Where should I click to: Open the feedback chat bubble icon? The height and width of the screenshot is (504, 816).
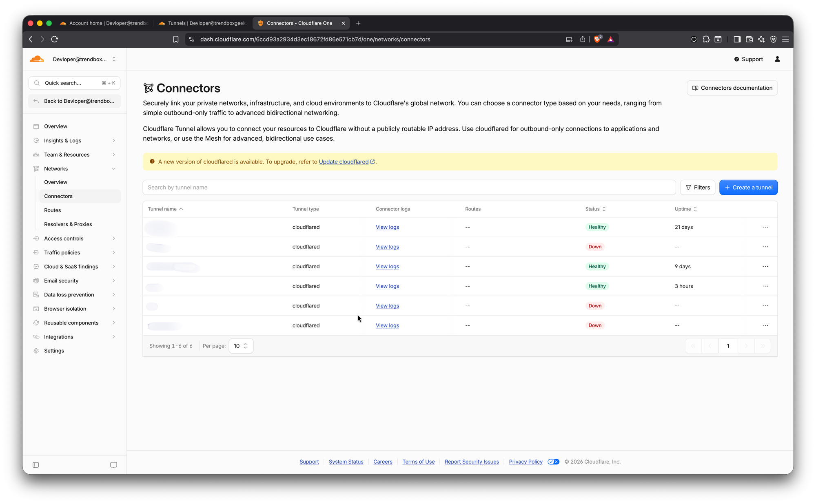pos(114,465)
